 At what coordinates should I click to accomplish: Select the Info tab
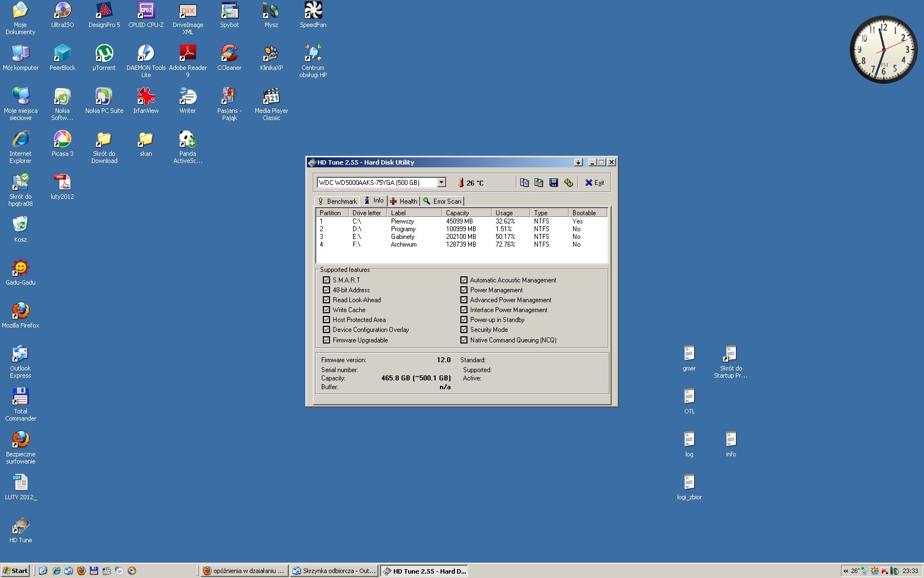pos(373,200)
